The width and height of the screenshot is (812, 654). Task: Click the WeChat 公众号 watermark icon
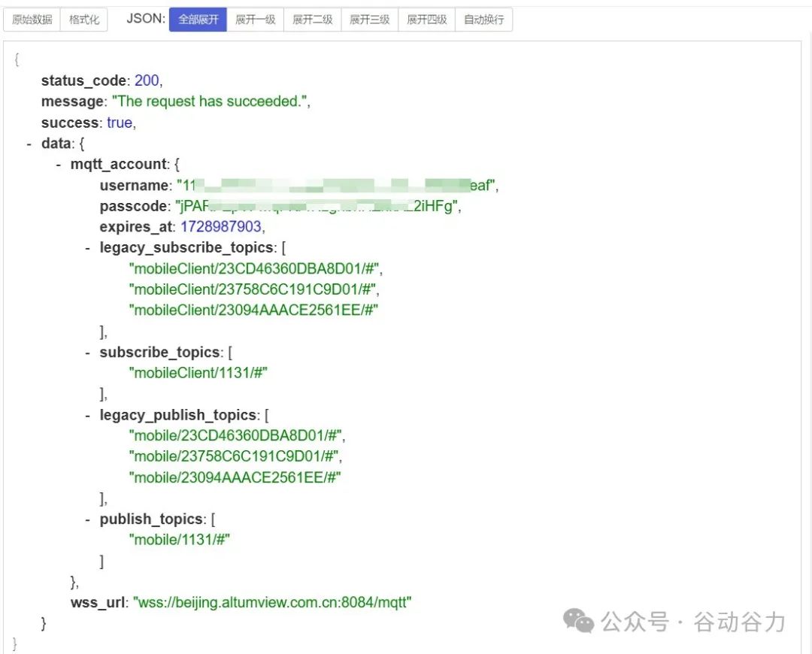tap(579, 622)
